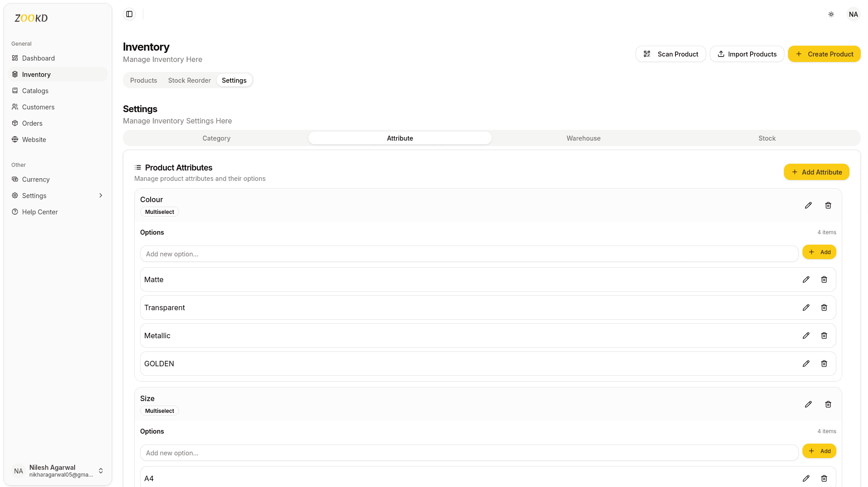
Task: Edit the Matte option
Action: 806,279
